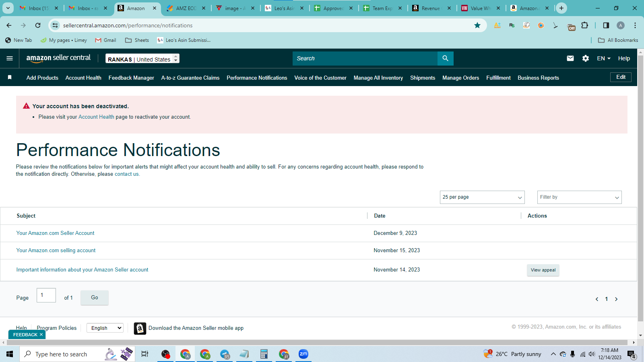The height and width of the screenshot is (362, 644).
Task: Click the bookmark flag icon in the nav bar
Action: click(10, 77)
